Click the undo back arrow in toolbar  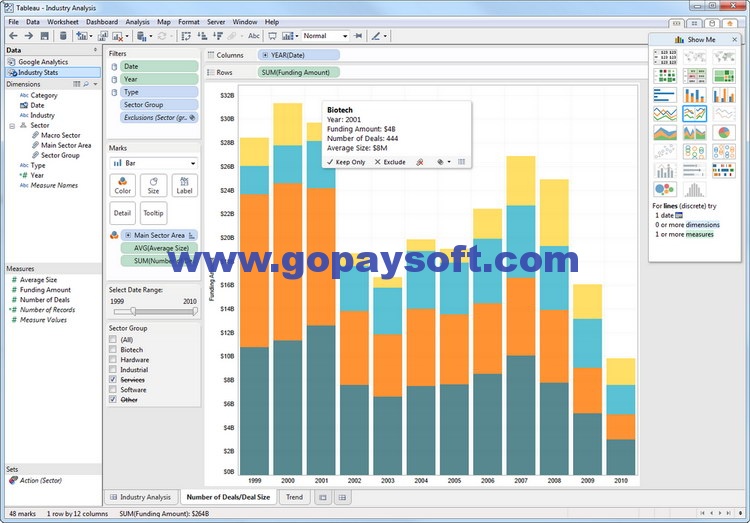tap(13, 36)
